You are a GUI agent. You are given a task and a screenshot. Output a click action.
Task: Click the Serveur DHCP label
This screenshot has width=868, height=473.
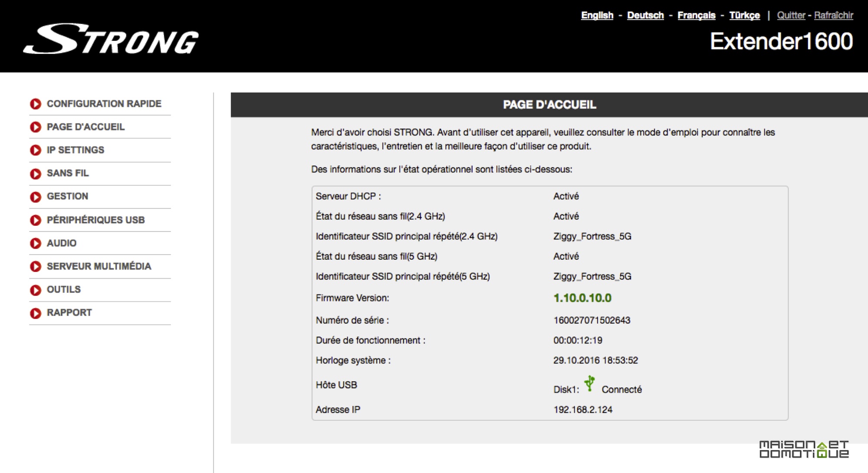tap(348, 196)
